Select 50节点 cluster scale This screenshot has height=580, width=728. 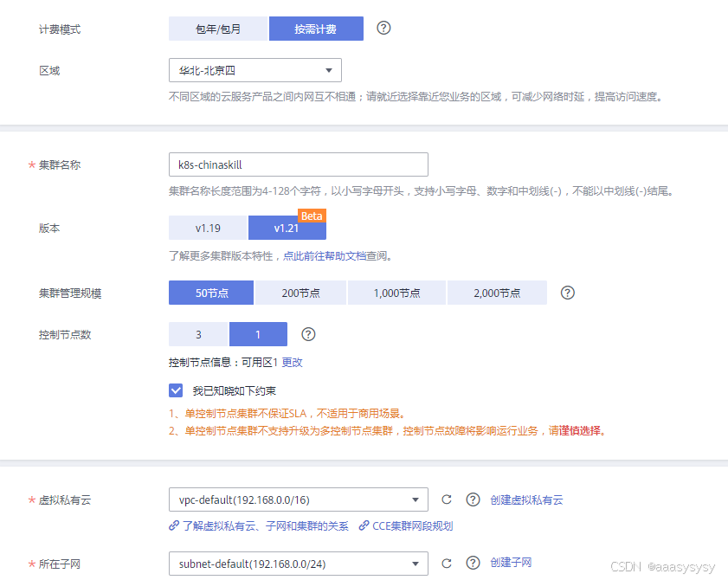point(211,293)
